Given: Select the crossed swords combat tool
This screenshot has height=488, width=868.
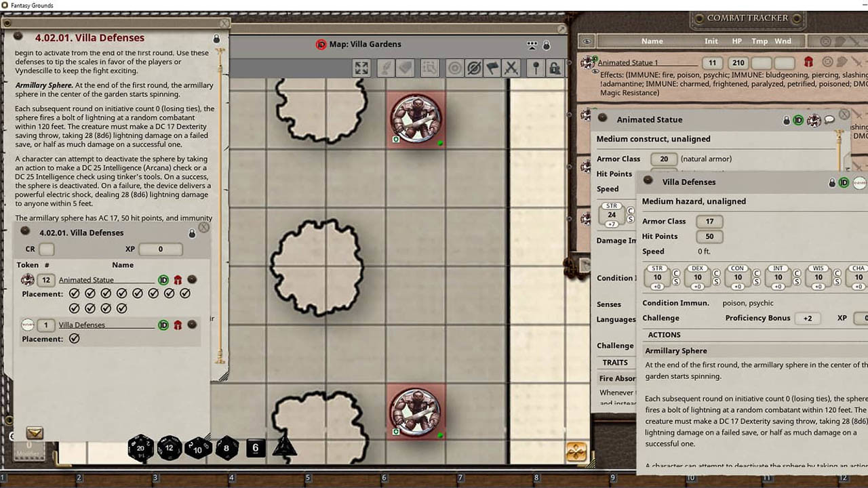Looking at the screenshot, I should [x=511, y=68].
